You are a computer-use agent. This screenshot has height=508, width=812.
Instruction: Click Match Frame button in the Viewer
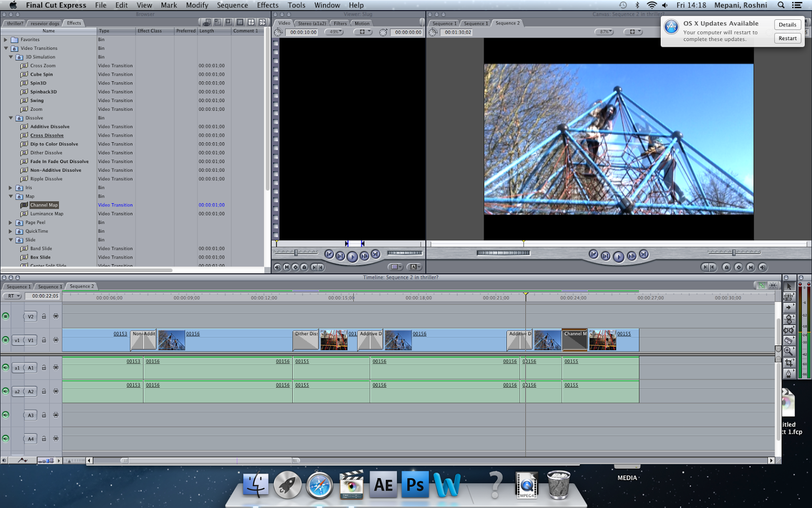coord(277,267)
